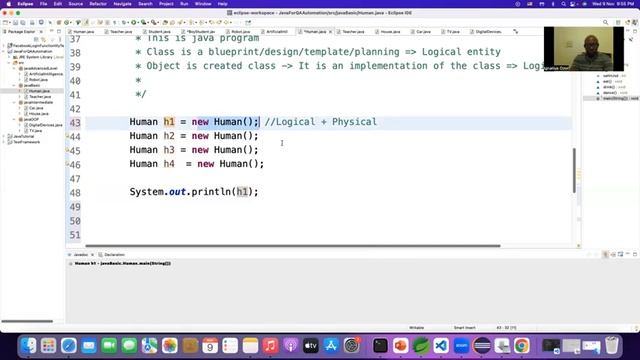Open the Run menu
This screenshot has height=360, width=640.
[184, 4]
